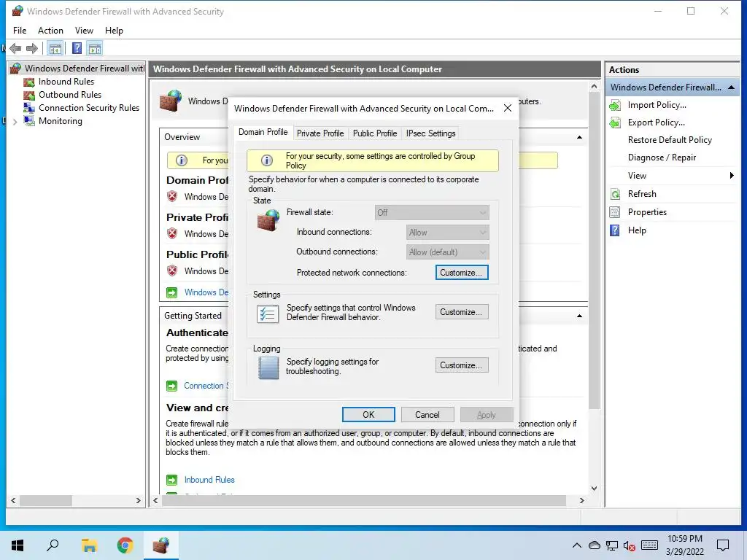Click Restore Default Policy action
Viewport: 747px width, 560px height.
[x=670, y=140]
